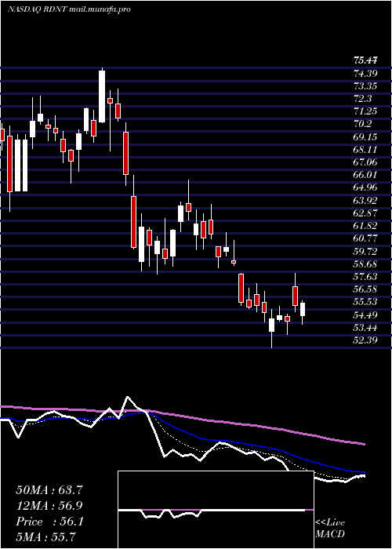Click the 74.39 price label
The height and width of the screenshot is (549, 392).
pos(366,73)
